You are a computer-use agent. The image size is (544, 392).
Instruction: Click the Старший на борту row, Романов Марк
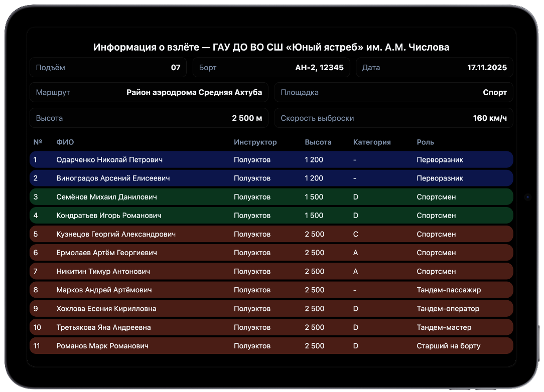tap(271, 346)
